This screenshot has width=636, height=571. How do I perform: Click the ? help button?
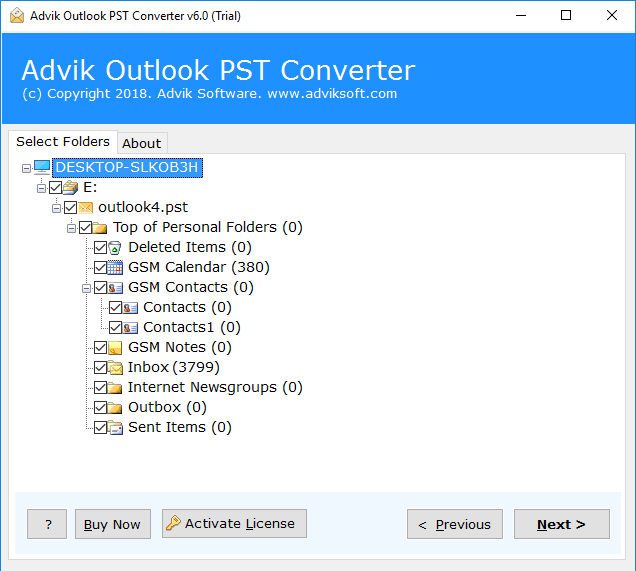click(47, 524)
